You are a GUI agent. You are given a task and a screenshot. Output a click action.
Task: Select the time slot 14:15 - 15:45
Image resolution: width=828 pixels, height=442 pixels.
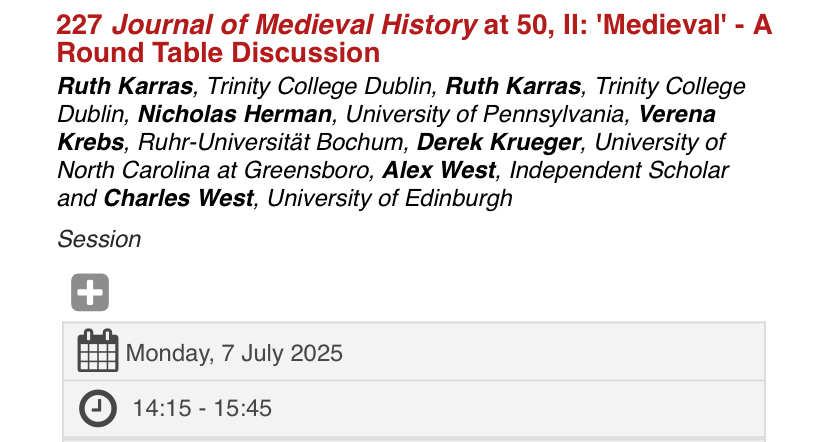202,408
